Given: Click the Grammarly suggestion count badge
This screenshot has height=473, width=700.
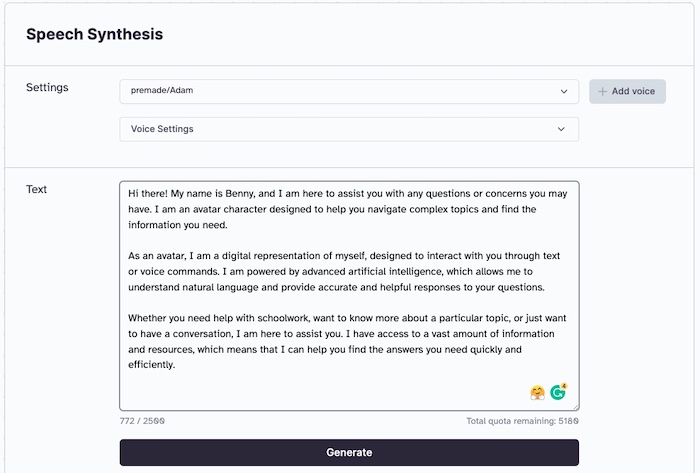Looking at the screenshot, I should pyautogui.click(x=565, y=385).
